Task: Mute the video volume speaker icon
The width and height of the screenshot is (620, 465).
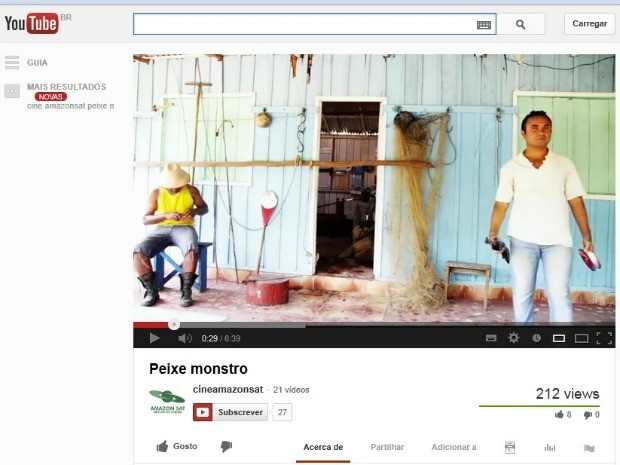Action: tap(184, 338)
